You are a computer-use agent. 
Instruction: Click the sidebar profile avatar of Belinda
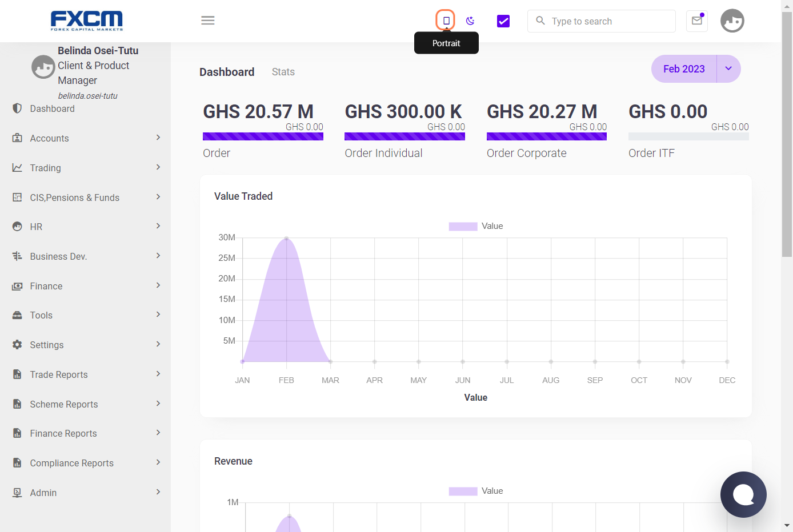[x=43, y=67]
